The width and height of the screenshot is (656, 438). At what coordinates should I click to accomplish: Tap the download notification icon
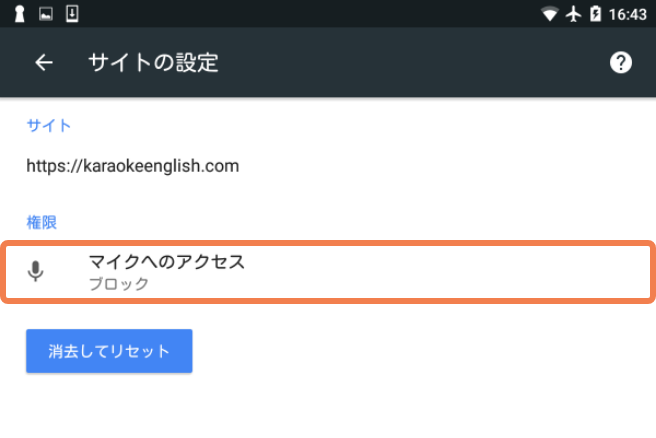pyautogui.click(x=72, y=13)
